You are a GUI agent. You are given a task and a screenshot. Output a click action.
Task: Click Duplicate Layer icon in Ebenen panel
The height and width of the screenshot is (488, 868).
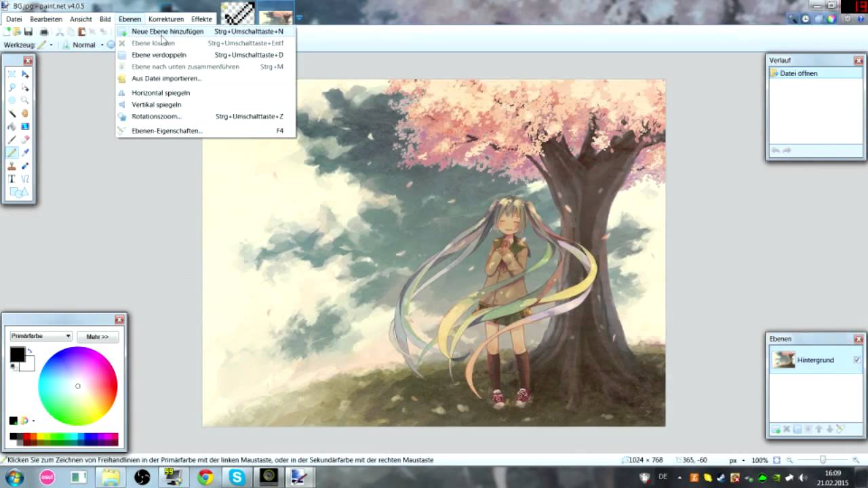(797, 429)
